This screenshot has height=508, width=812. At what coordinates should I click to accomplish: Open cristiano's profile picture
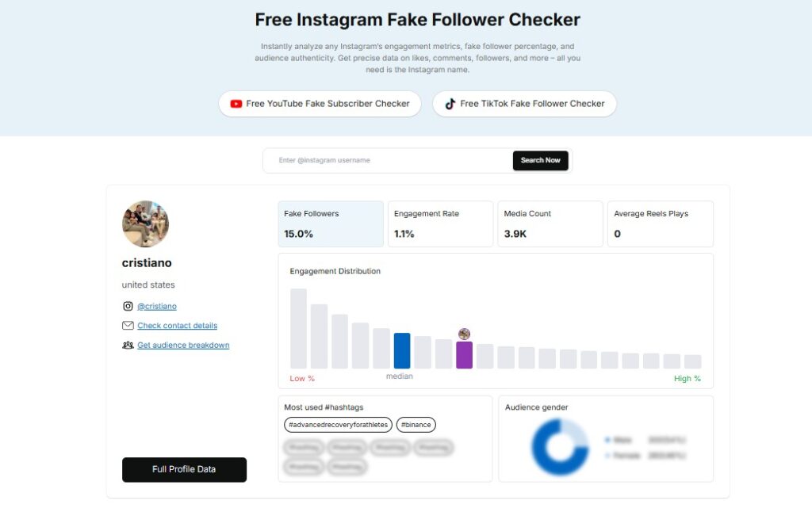[x=146, y=224]
